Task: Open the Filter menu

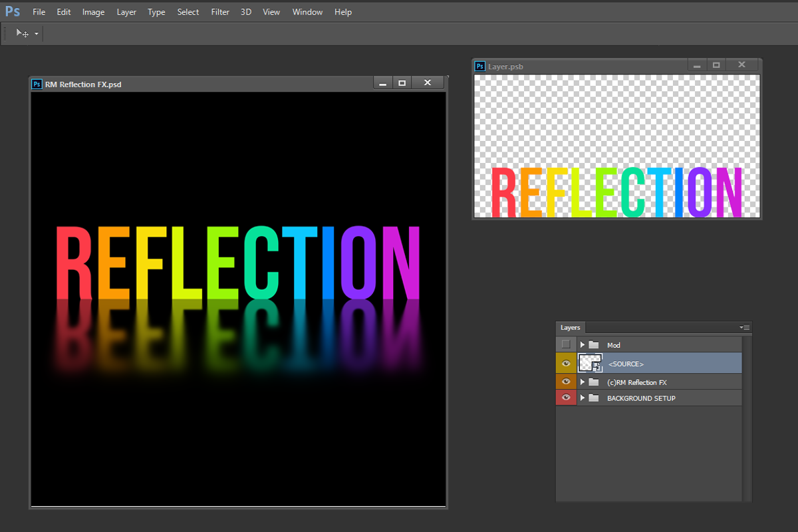Action: (x=220, y=12)
